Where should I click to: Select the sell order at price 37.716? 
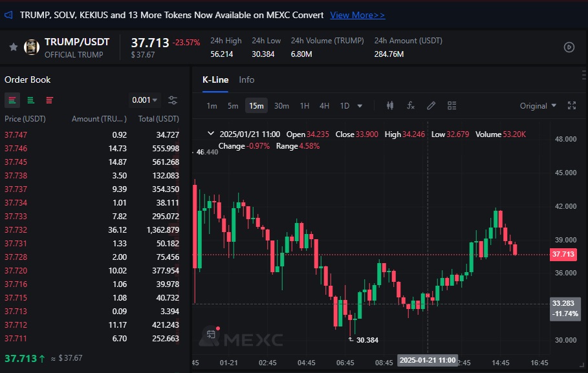point(91,284)
